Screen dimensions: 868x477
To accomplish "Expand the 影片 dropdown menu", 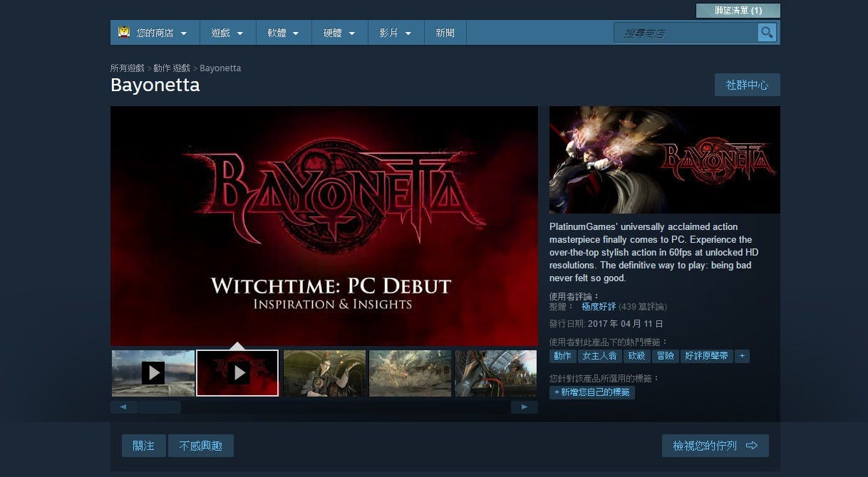I will pyautogui.click(x=396, y=33).
